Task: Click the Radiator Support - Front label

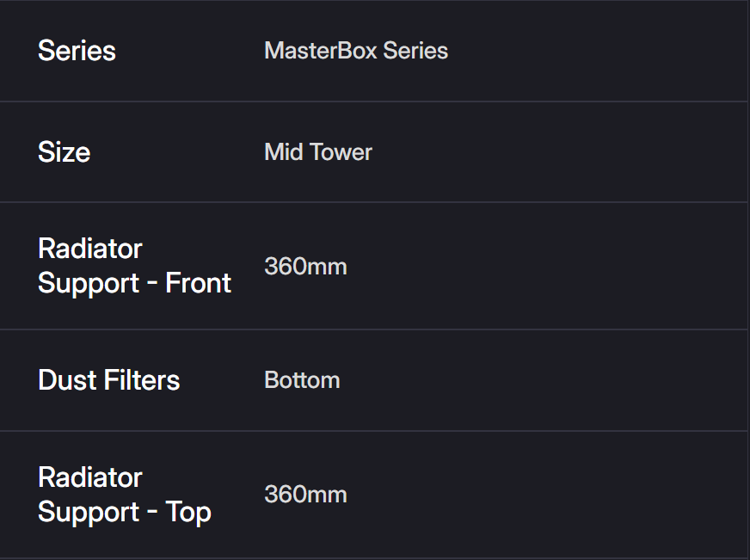Action: tap(134, 266)
